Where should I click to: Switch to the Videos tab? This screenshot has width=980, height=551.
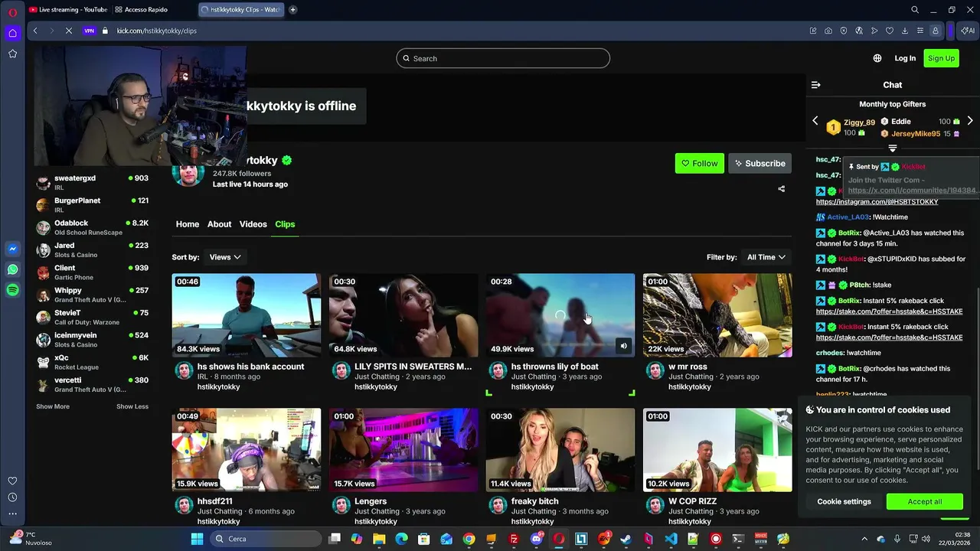click(253, 224)
